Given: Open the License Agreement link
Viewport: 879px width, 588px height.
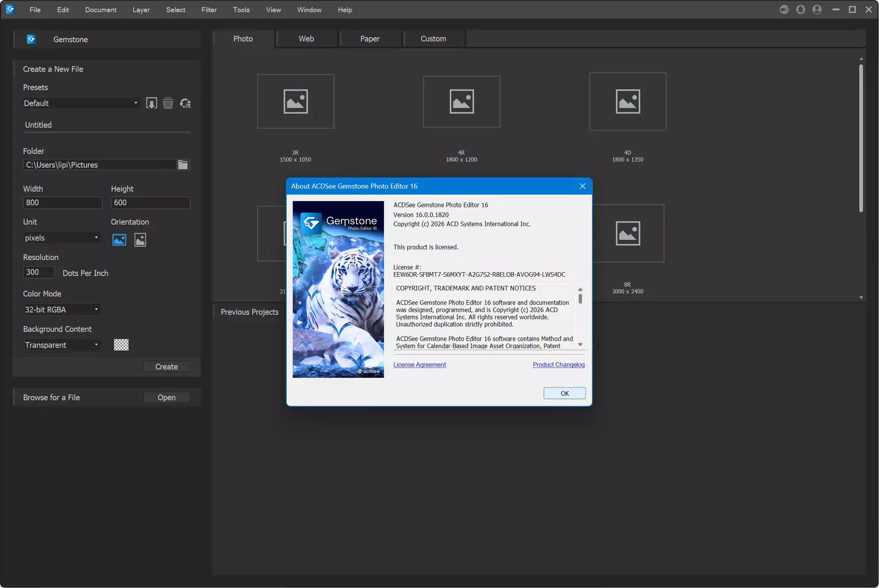Looking at the screenshot, I should 419,365.
